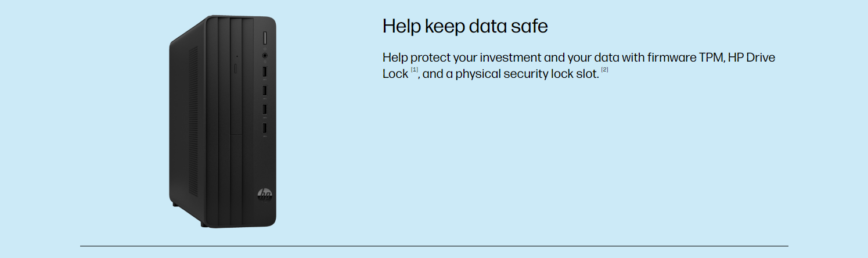Open footnote reference [1] after Lock
The image size is (868, 258).
tap(415, 71)
